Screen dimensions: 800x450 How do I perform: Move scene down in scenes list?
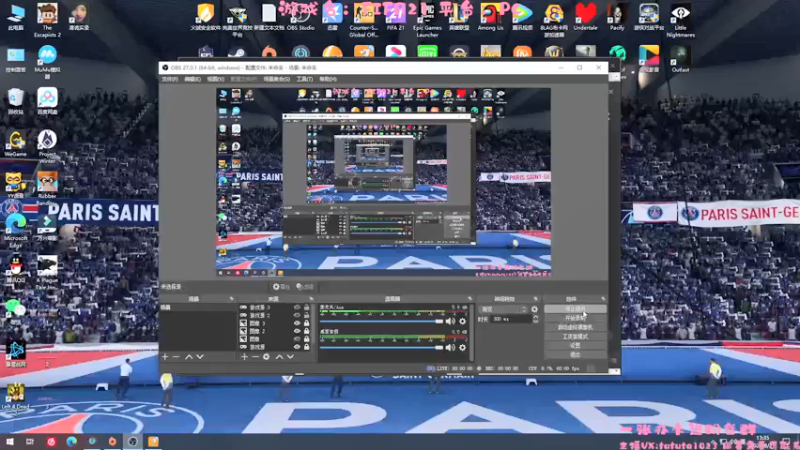point(200,357)
